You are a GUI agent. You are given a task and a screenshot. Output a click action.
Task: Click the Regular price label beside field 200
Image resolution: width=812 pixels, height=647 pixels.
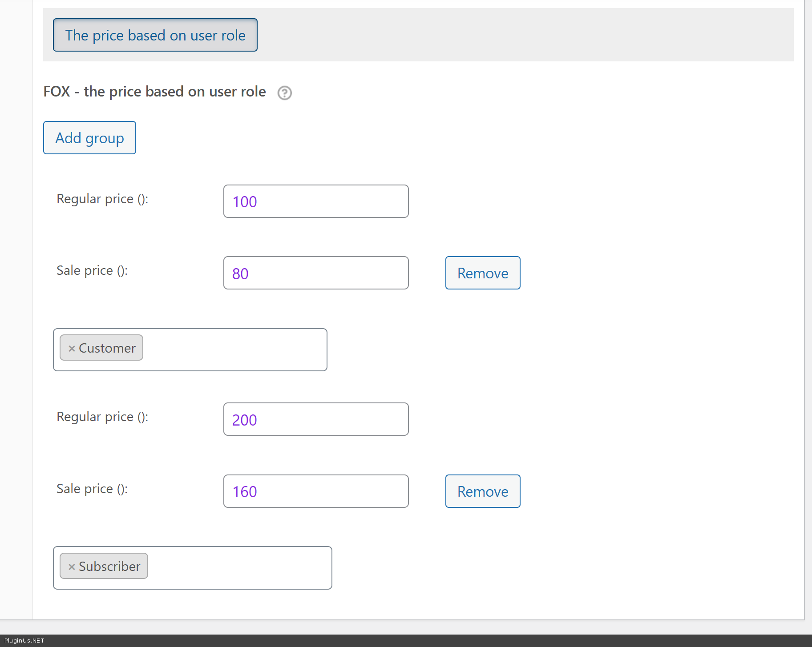102,417
